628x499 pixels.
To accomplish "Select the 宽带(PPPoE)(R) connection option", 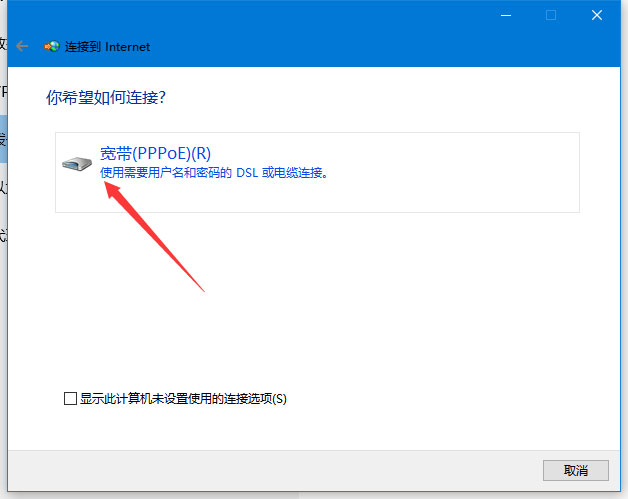I will tap(317, 172).
